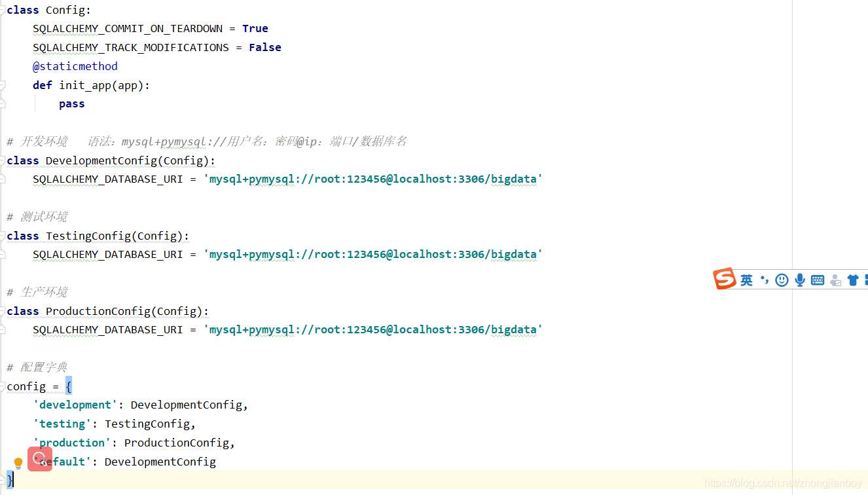Open the Sogou emoji smiley panel
This screenshot has height=495, width=868.
pyautogui.click(x=782, y=280)
